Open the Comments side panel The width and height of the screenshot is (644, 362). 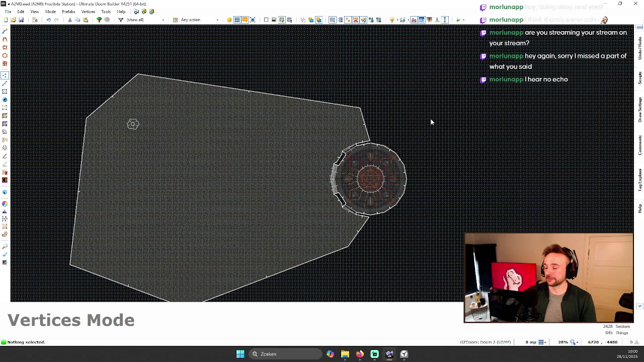coord(640,145)
